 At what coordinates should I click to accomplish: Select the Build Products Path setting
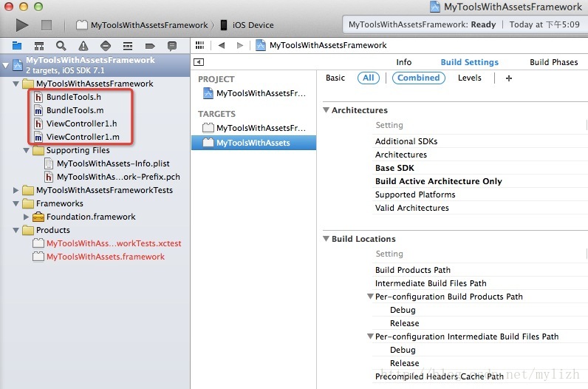pos(413,270)
